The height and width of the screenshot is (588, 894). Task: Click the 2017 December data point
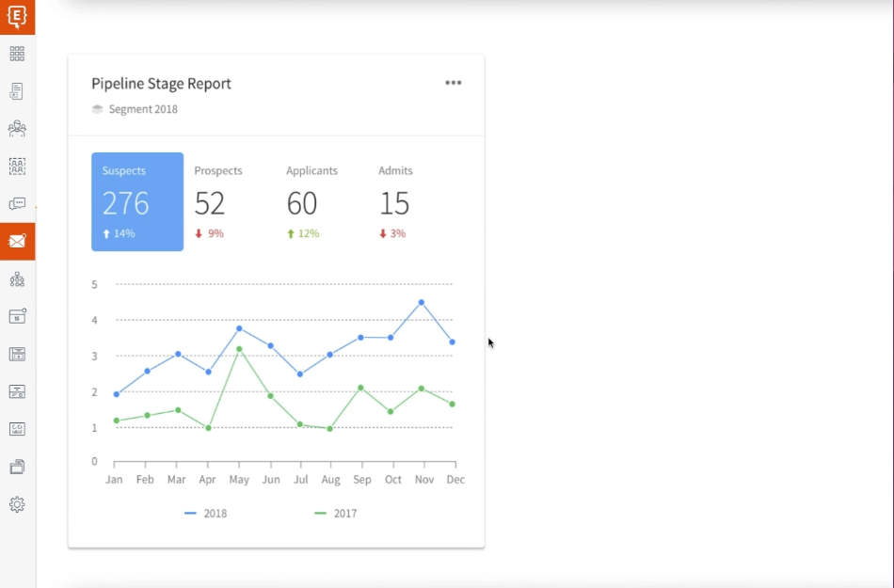click(452, 404)
